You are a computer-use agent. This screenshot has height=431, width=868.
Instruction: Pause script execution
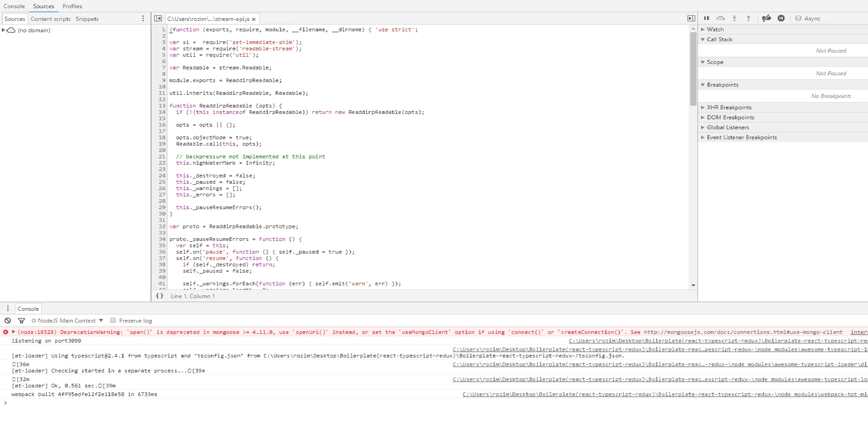click(707, 19)
